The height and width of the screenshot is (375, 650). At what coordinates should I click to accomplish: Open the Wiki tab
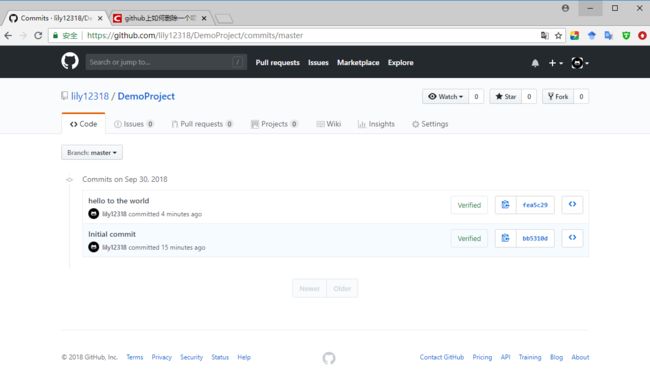[x=328, y=124]
